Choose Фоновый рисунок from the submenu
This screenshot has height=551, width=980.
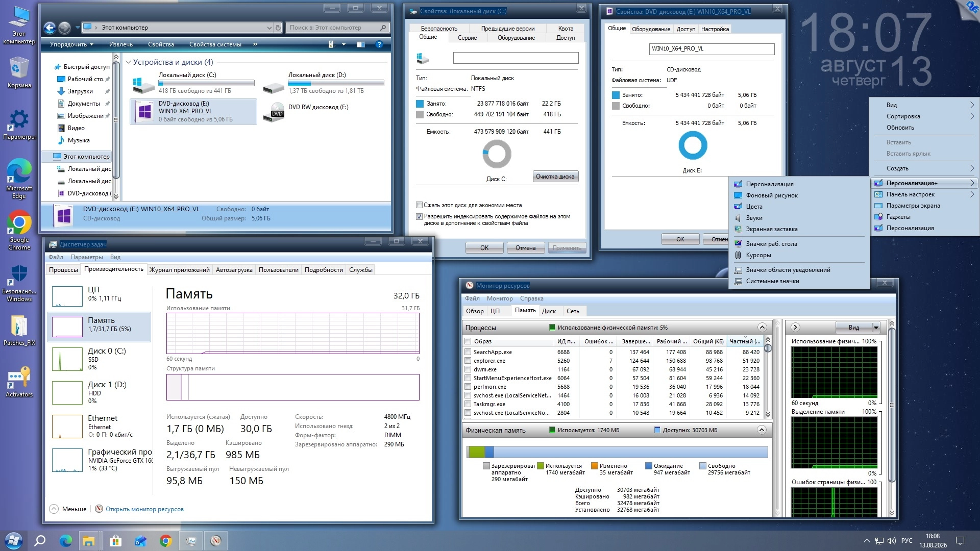coord(772,195)
